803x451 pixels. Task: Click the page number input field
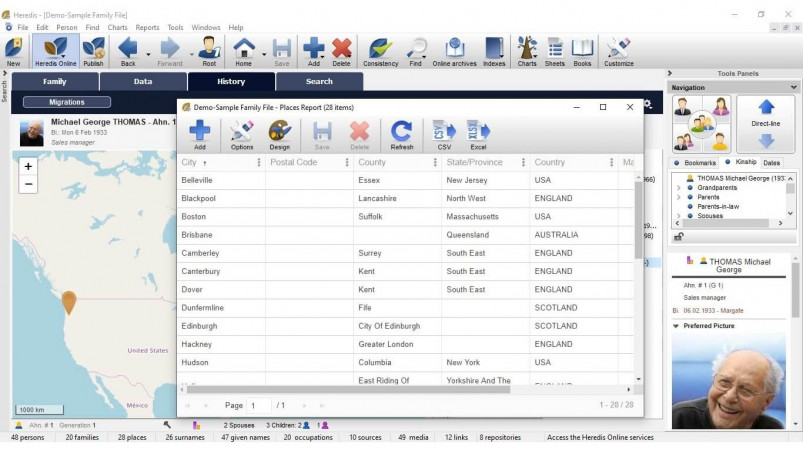click(x=258, y=405)
